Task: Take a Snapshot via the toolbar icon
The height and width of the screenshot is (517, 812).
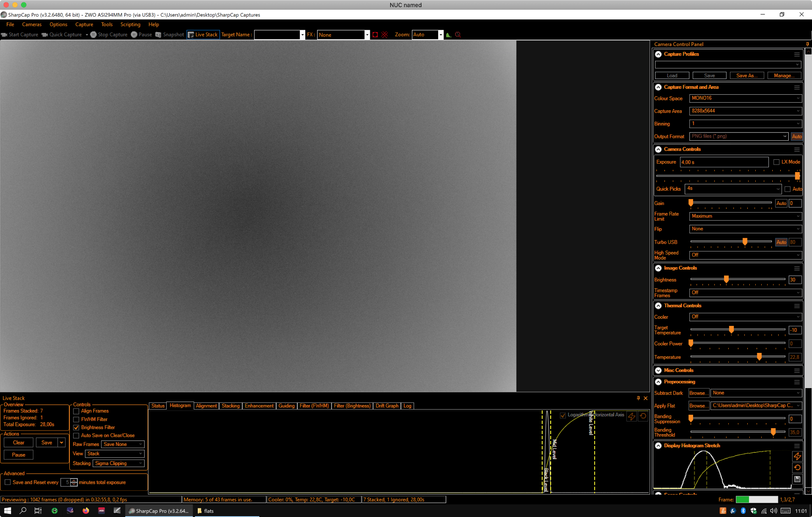Action: pyautogui.click(x=158, y=35)
